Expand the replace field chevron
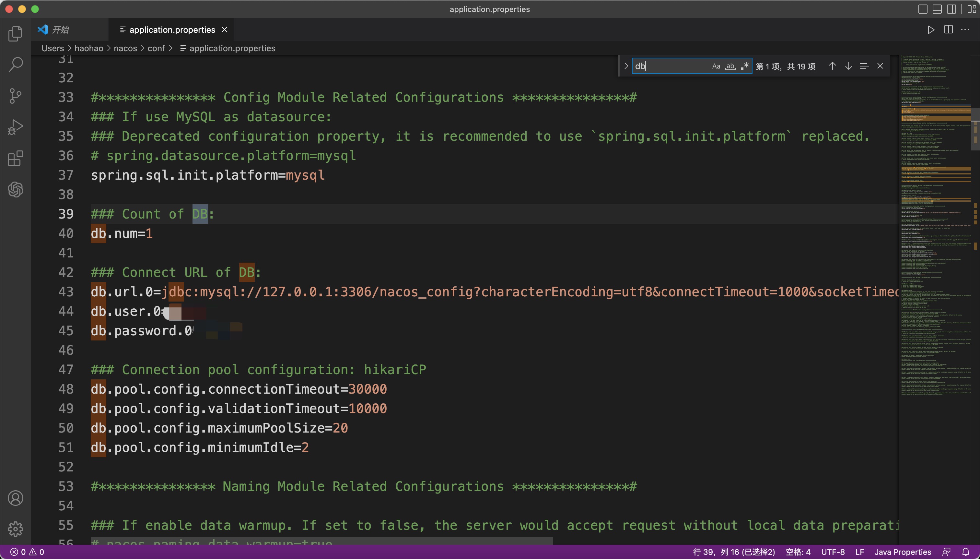The width and height of the screenshot is (980, 559). 626,66
